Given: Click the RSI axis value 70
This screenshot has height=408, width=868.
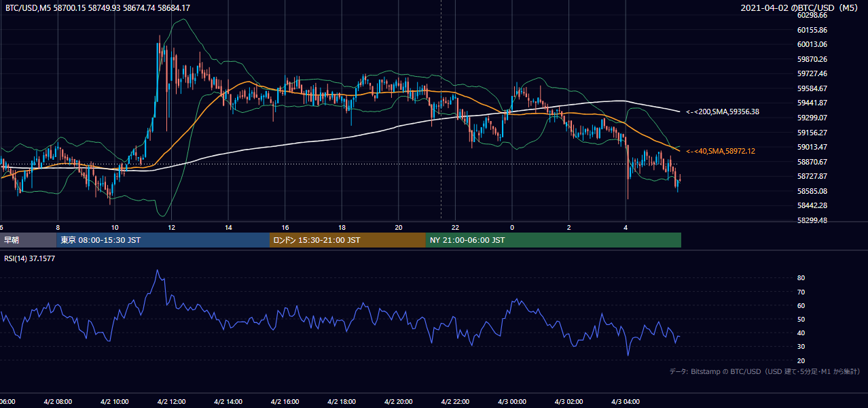Looking at the screenshot, I should [801, 292].
